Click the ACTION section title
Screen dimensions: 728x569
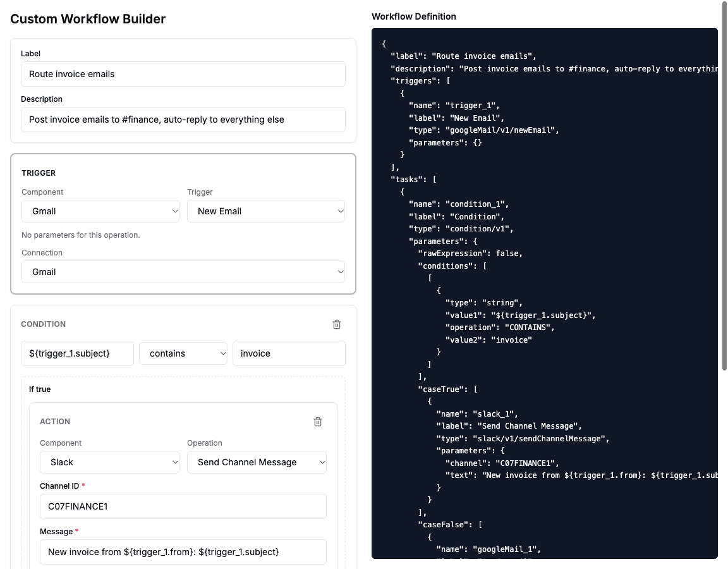pos(55,422)
